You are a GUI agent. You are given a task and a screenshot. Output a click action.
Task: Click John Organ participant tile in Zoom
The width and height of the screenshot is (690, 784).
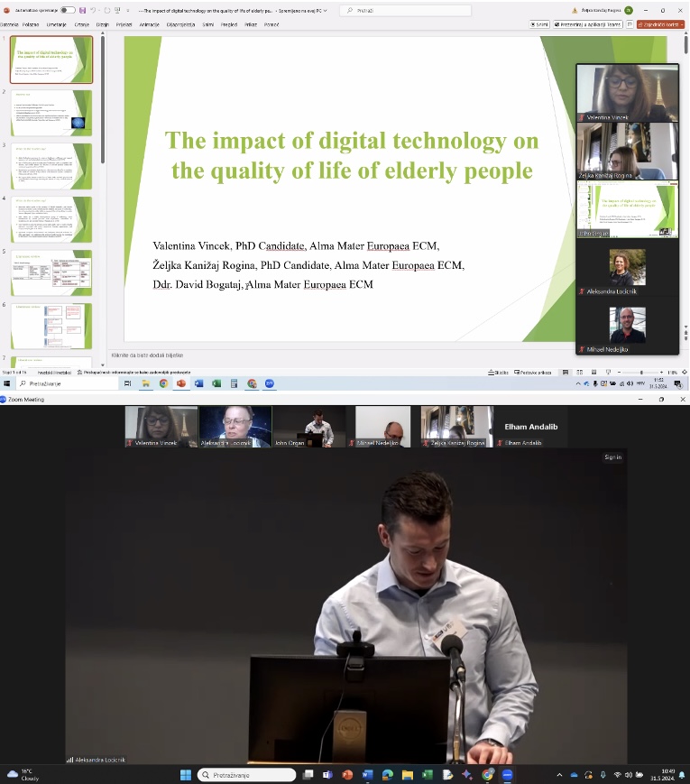pyautogui.click(x=308, y=427)
